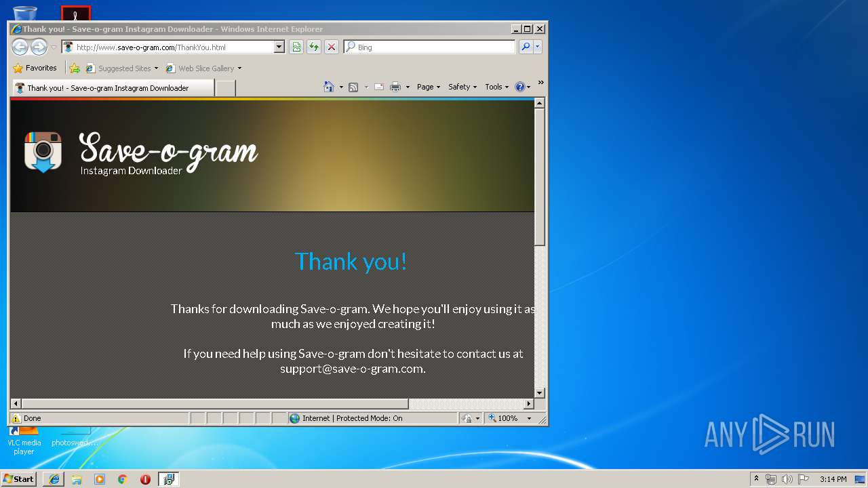Add page to Favorites bar icon

[x=75, y=68]
